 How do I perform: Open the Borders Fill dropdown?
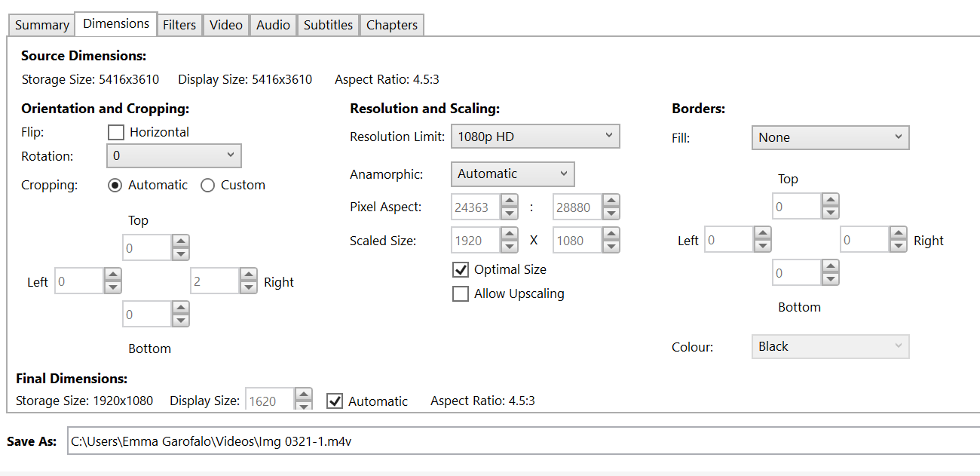point(830,138)
